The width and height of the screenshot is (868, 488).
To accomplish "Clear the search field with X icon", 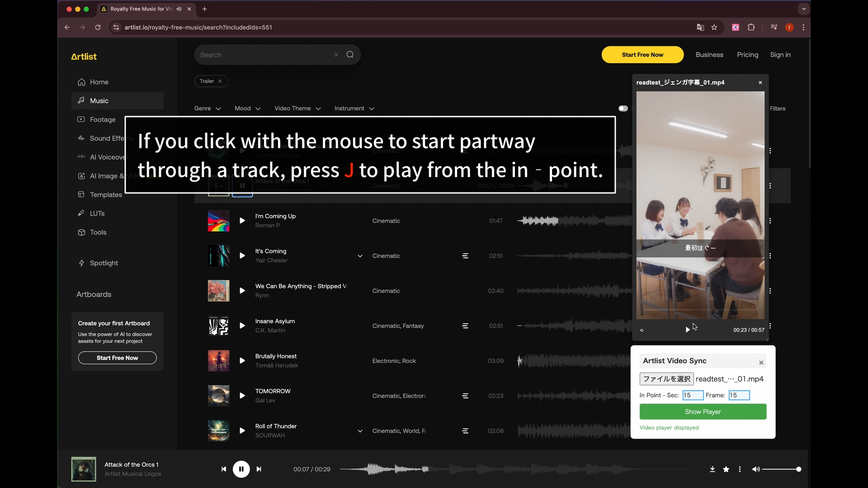I will [x=336, y=55].
